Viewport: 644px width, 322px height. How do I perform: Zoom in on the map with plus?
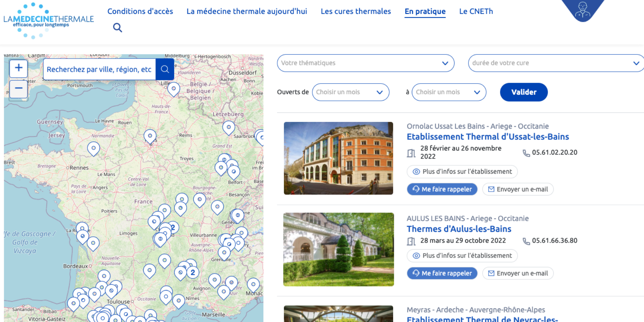coord(19,68)
